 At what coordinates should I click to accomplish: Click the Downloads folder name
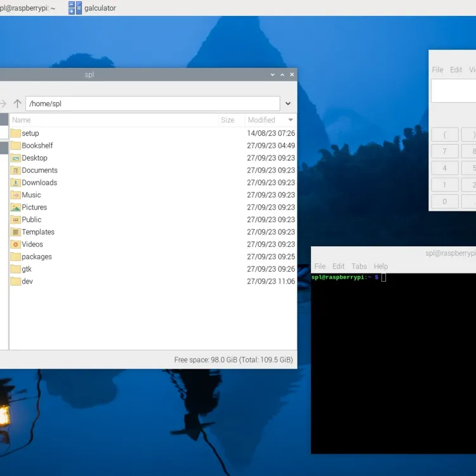point(39,182)
